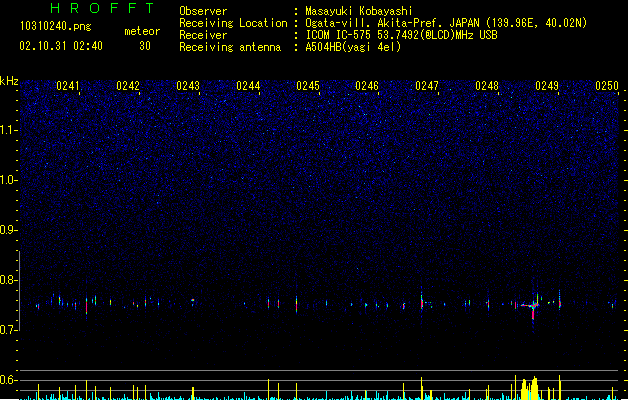This screenshot has height=400, width=629.
Task: Click the Receiving Location label
Action: coord(233,23)
